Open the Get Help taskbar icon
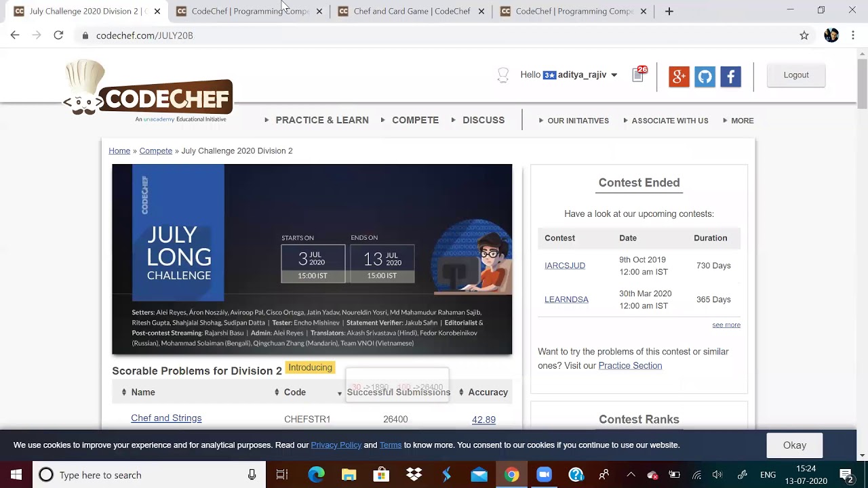The image size is (868, 488). point(576,475)
